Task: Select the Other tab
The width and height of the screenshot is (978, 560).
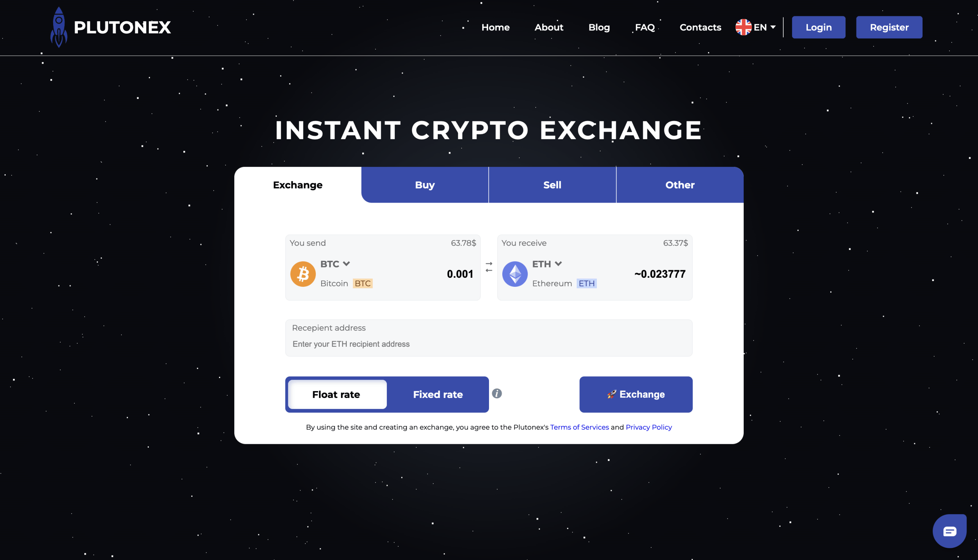Action: pyautogui.click(x=679, y=185)
